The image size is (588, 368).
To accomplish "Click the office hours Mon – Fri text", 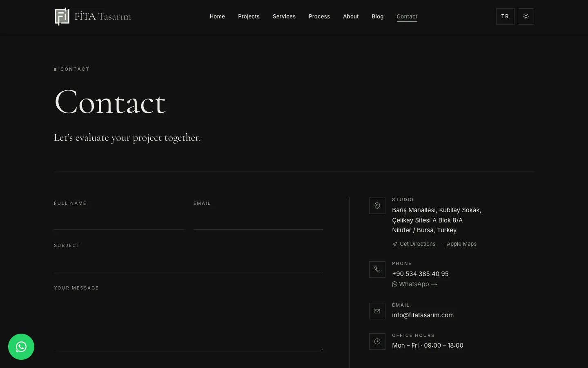I will click(x=428, y=346).
